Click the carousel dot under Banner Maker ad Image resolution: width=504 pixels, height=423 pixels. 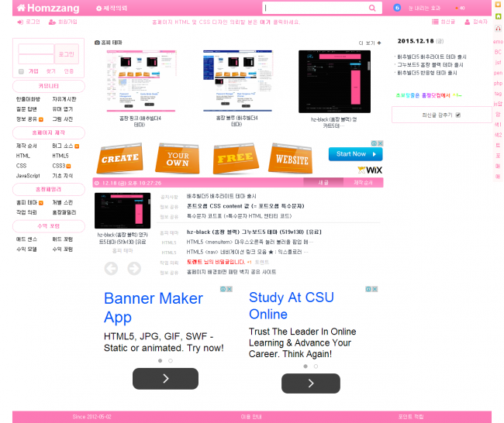point(160,360)
